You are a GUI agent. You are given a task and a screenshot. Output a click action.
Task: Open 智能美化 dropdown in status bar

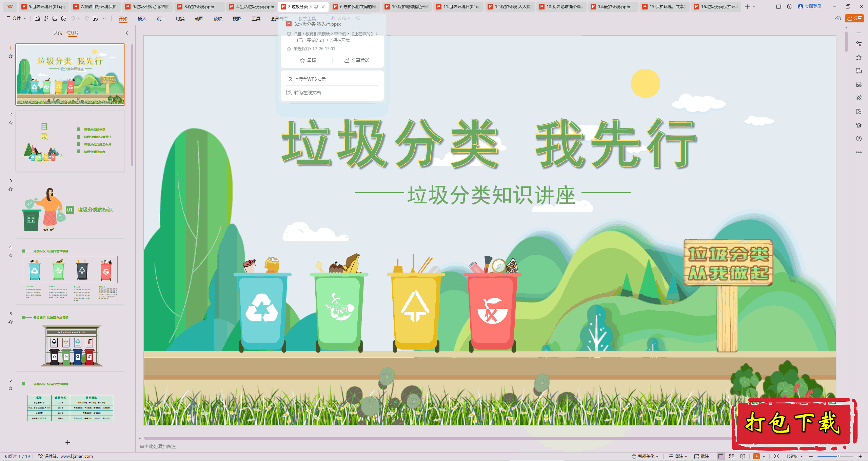tap(645, 456)
